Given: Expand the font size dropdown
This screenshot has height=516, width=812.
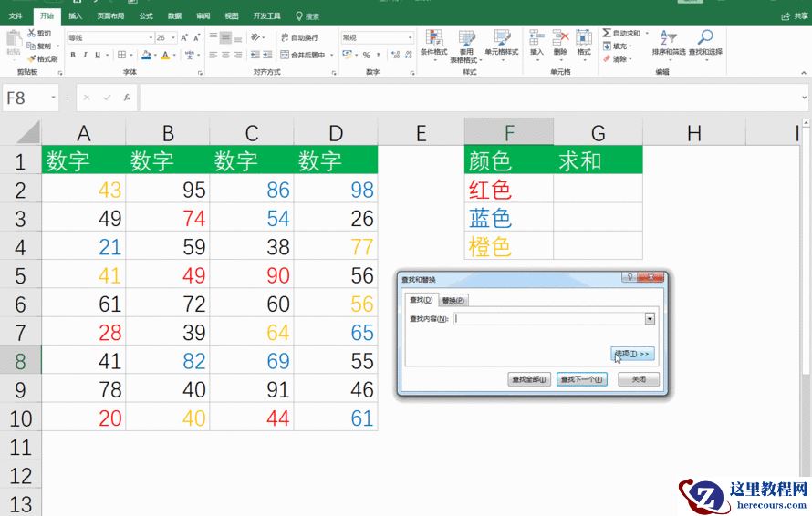Looking at the screenshot, I should 173,38.
